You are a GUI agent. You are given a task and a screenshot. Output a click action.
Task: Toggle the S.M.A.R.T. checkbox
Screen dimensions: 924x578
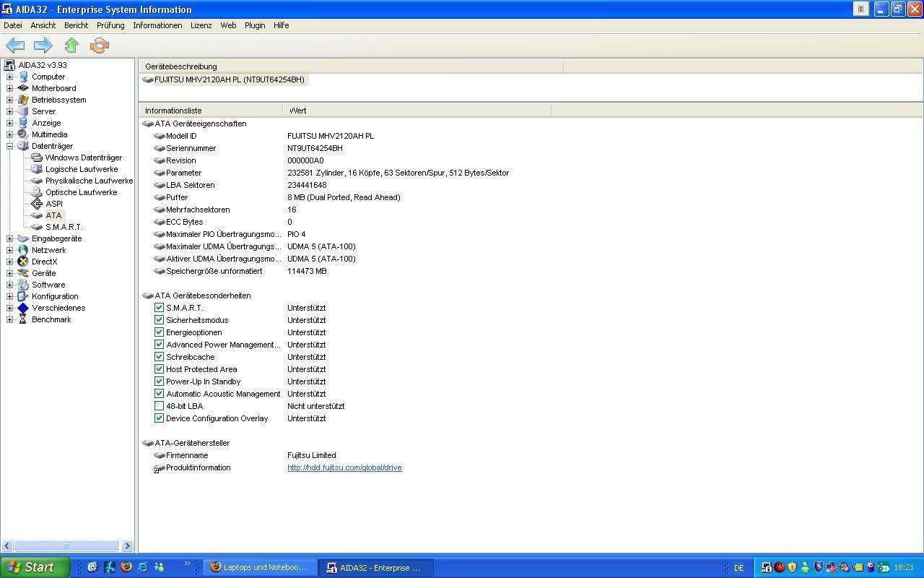(x=159, y=308)
